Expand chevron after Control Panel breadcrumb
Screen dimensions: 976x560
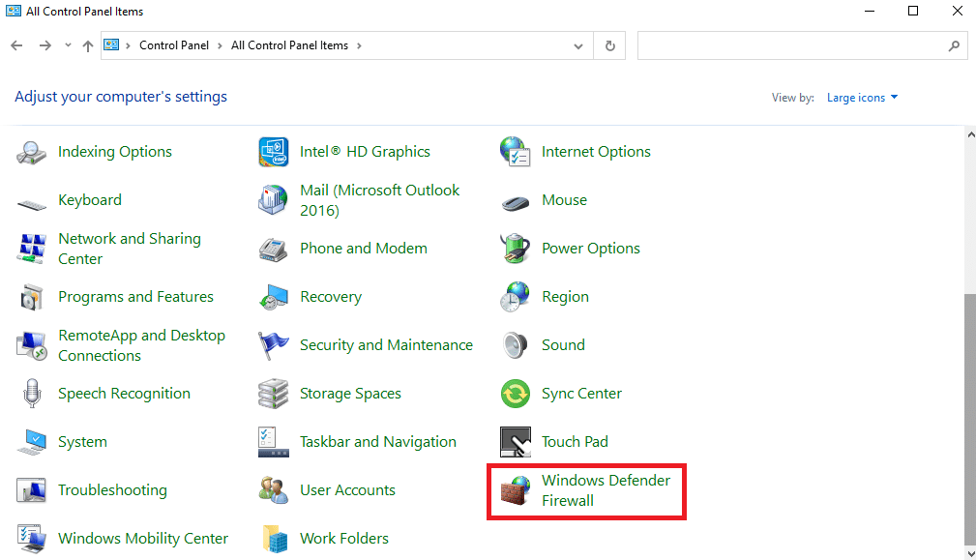tap(220, 46)
